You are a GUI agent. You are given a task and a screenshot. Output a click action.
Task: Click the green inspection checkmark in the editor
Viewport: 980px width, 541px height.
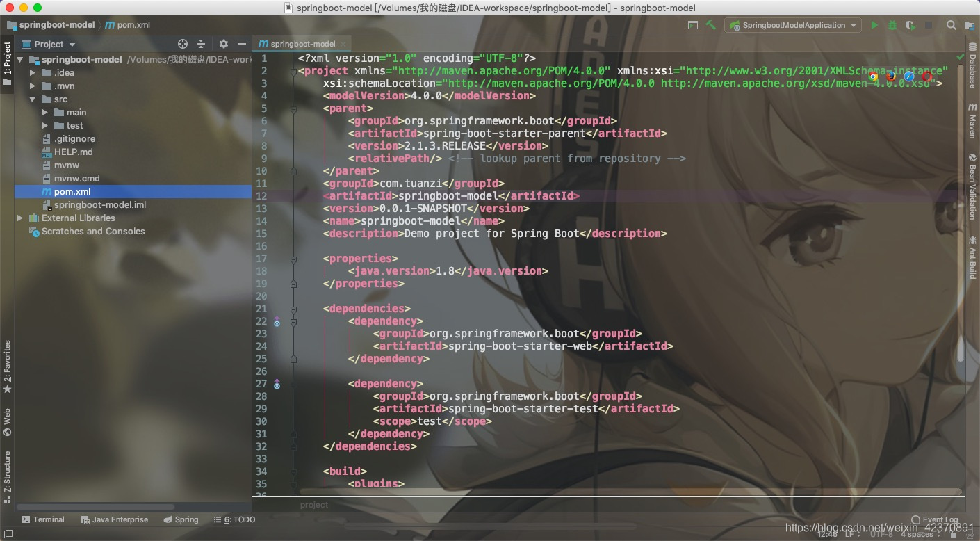click(x=961, y=56)
